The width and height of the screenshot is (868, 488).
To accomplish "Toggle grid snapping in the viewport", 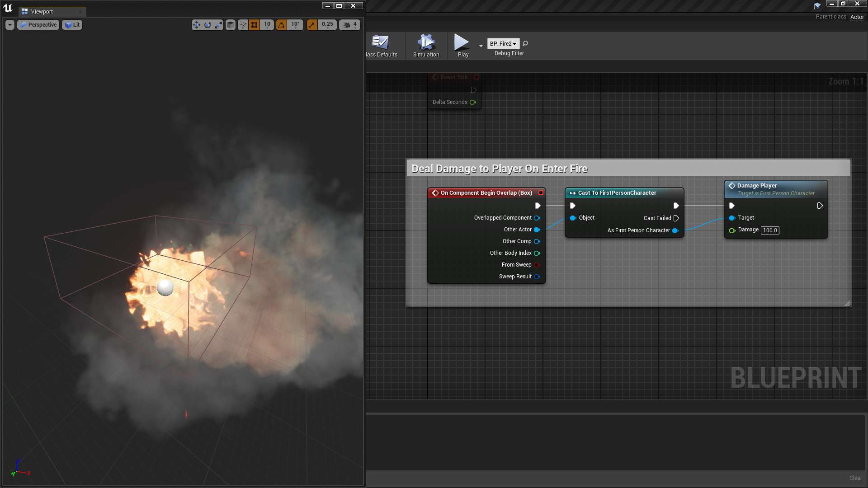I will pos(254,25).
